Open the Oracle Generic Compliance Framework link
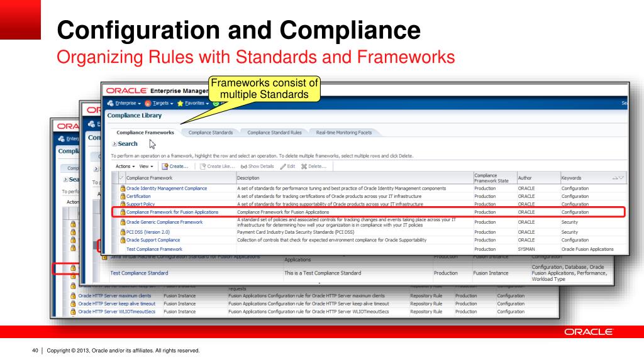The height and width of the screenshot is (362, 644). (164, 222)
